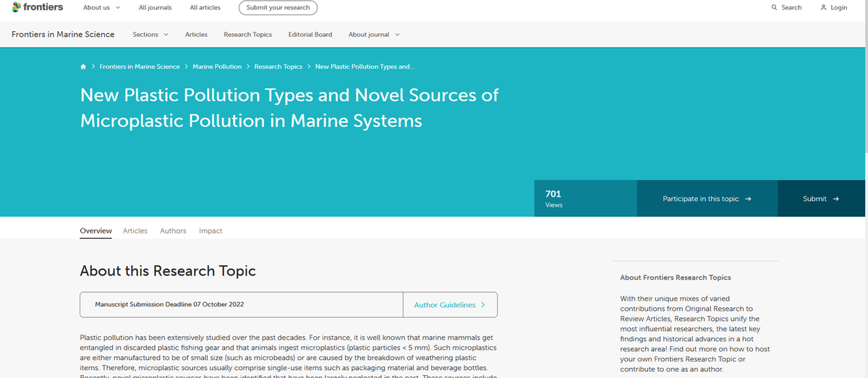Select the Overview tab
The width and height of the screenshot is (868, 378).
(95, 231)
